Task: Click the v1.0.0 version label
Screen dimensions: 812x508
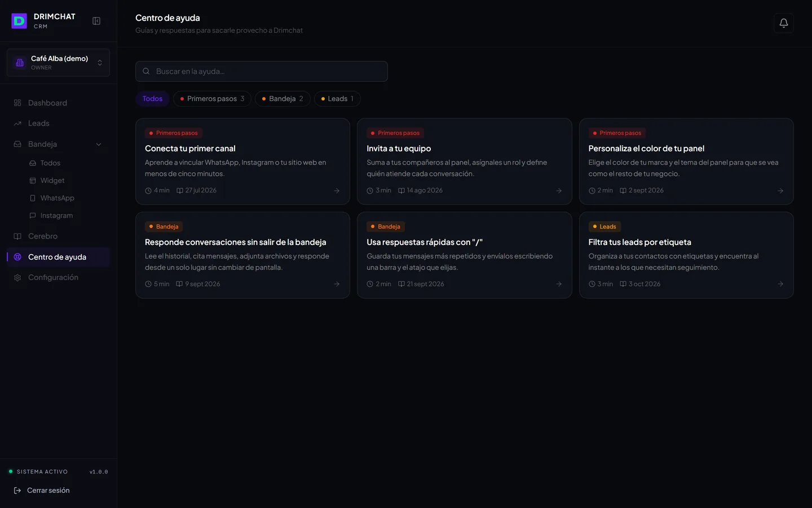Action: coord(99,472)
